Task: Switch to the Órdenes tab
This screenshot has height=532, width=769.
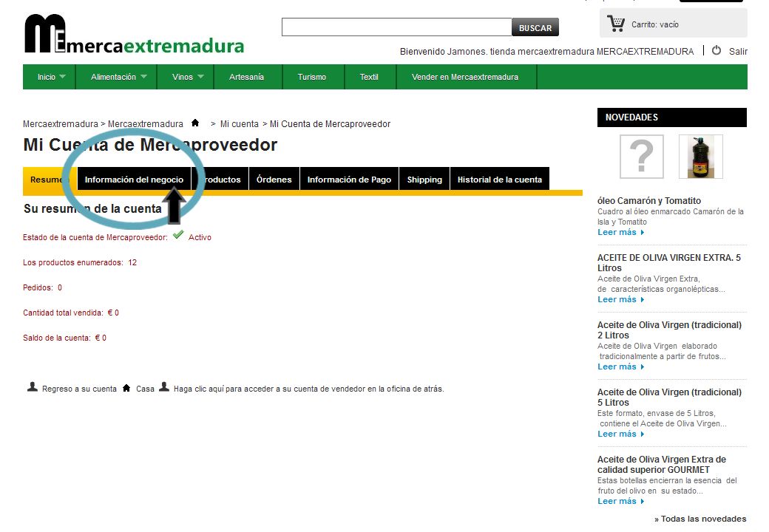Action: click(274, 180)
